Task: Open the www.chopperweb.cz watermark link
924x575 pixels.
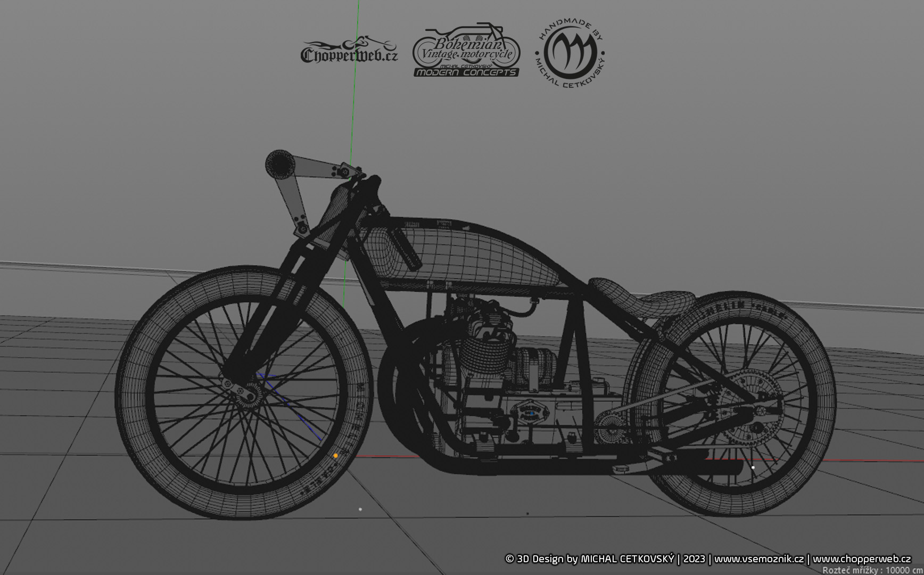Action: pos(861,559)
